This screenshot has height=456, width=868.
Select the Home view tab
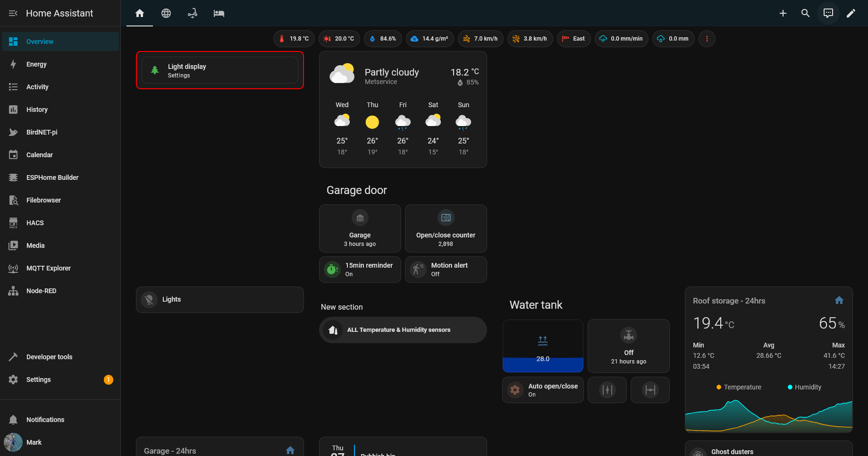(x=140, y=13)
